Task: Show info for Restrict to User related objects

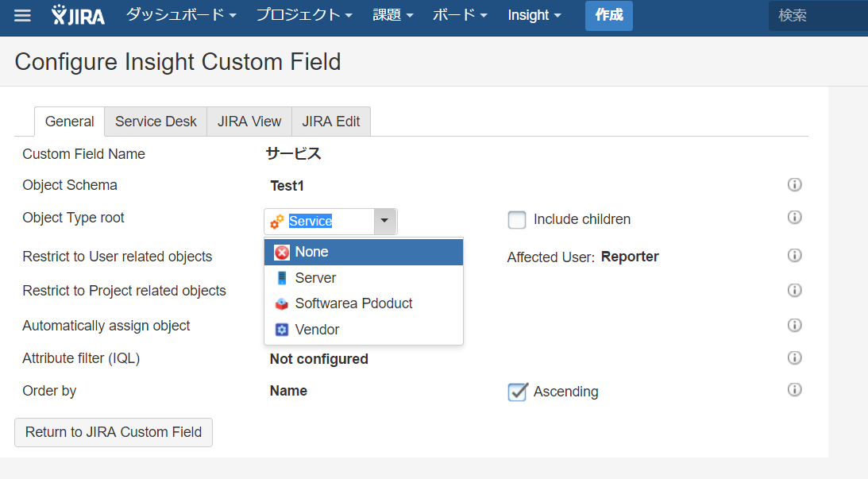Action: [794, 255]
